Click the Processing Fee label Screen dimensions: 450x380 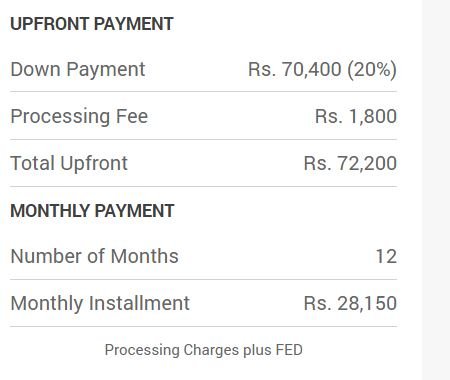click(79, 116)
